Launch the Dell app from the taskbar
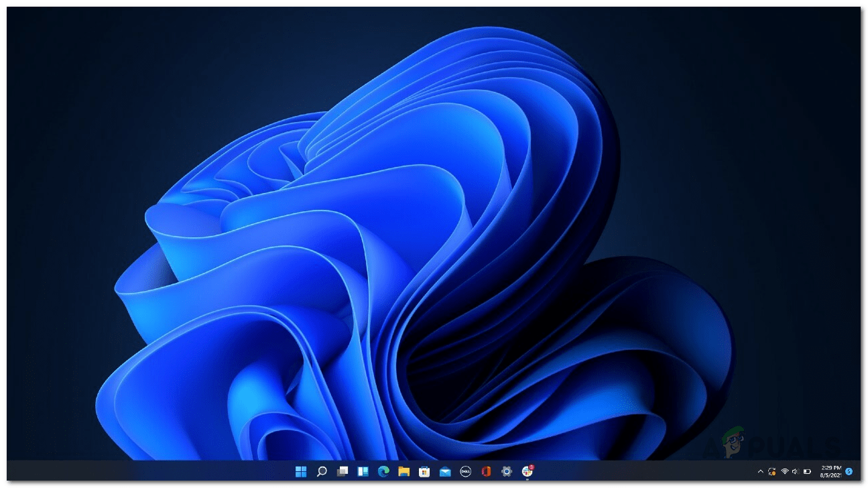868x488 pixels. [x=465, y=471]
